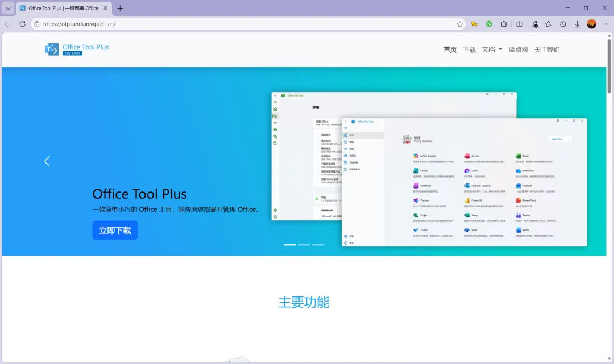View site information lock icon
This screenshot has height=364, width=614.
(x=37, y=24)
